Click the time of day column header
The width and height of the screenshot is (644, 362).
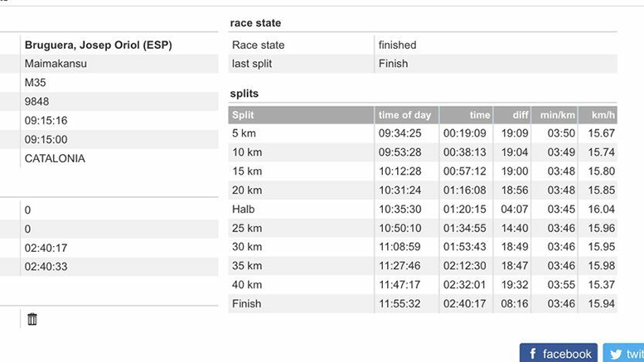click(404, 115)
